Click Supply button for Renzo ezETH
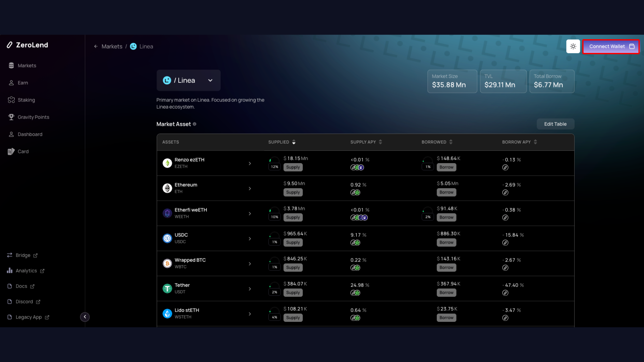Screen dimensions: 644x362 point(293,167)
